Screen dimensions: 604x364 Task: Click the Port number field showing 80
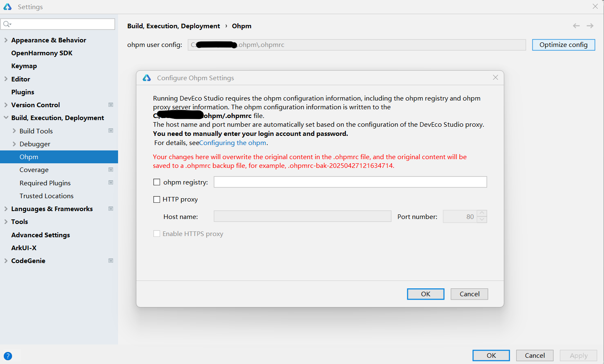click(460, 216)
